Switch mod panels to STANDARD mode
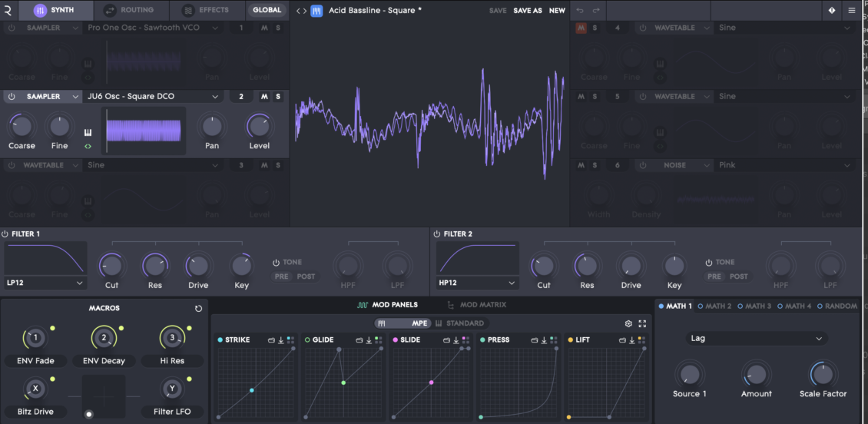The width and height of the screenshot is (868, 424). click(x=459, y=323)
